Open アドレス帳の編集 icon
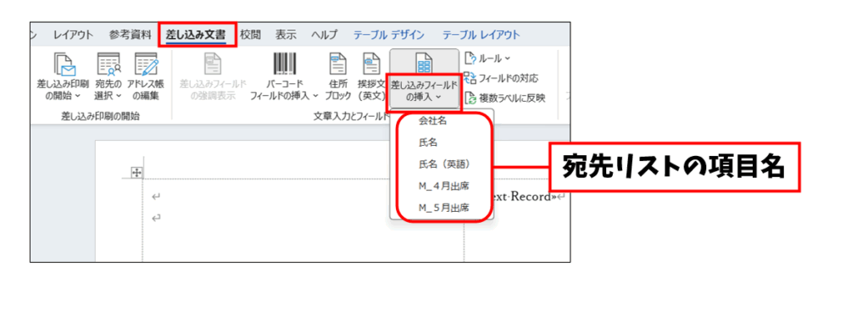Screen dimensions: 868x317 [x=146, y=64]
